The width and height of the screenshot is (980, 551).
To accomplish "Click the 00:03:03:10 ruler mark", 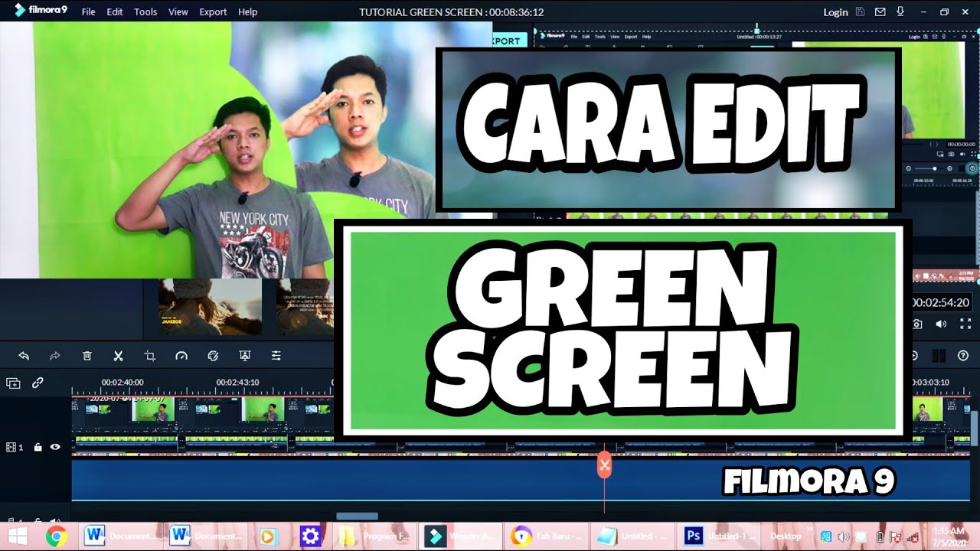I will [x=929, y=382].
